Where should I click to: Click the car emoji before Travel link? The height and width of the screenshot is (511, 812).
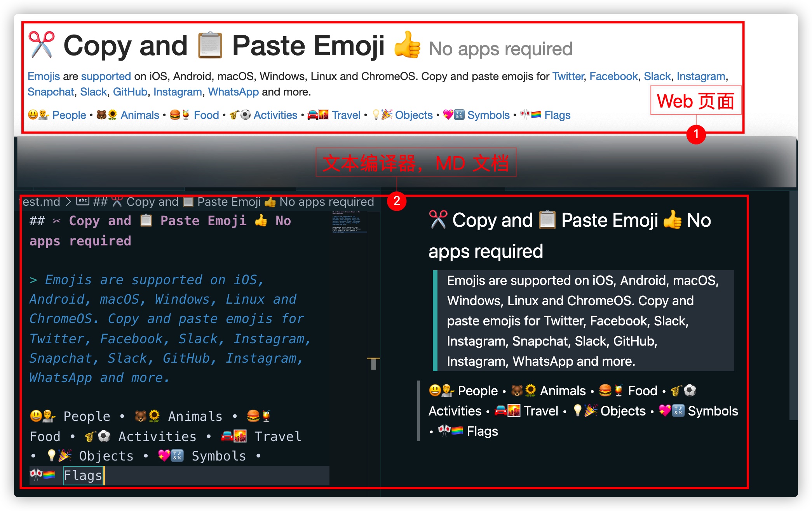coord(313,115)
